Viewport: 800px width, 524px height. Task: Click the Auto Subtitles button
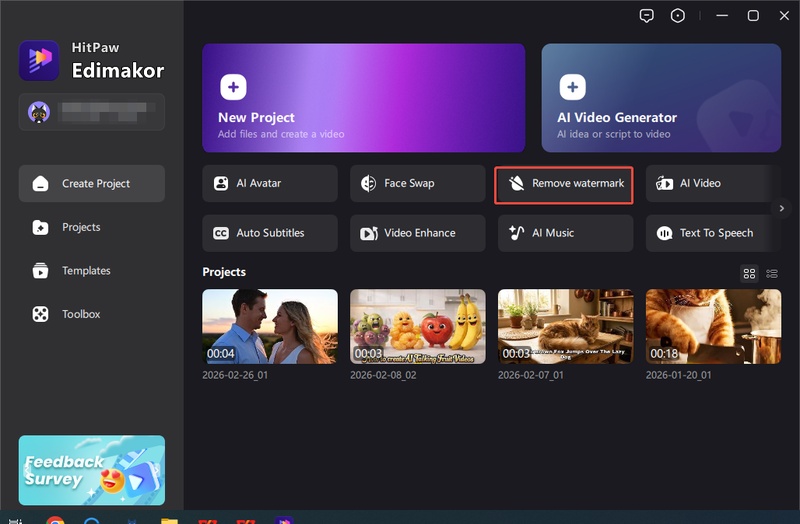pos(269,233)
